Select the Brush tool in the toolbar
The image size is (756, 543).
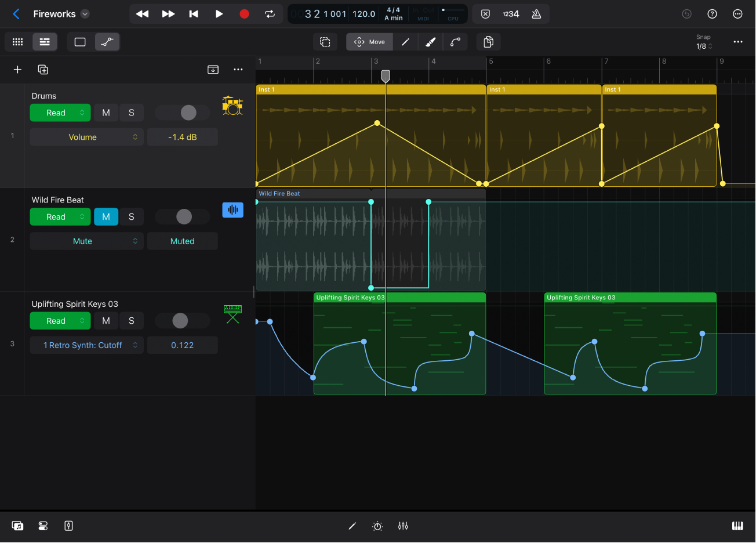tap(430, 42)
